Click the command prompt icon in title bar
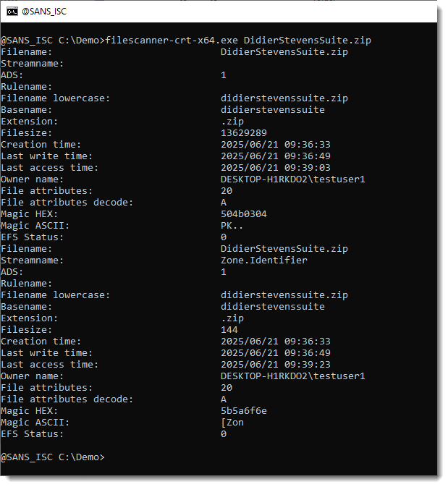 [12, 12]
